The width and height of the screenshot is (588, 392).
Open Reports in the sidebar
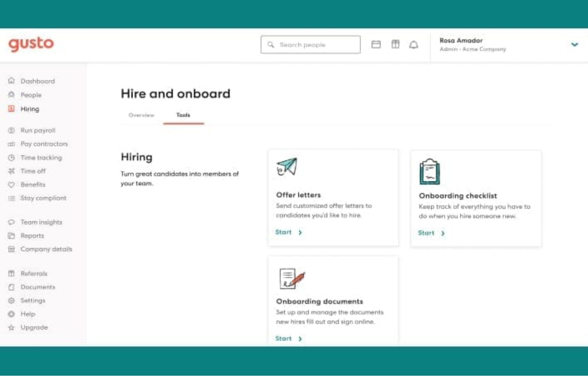pos(32,236)
